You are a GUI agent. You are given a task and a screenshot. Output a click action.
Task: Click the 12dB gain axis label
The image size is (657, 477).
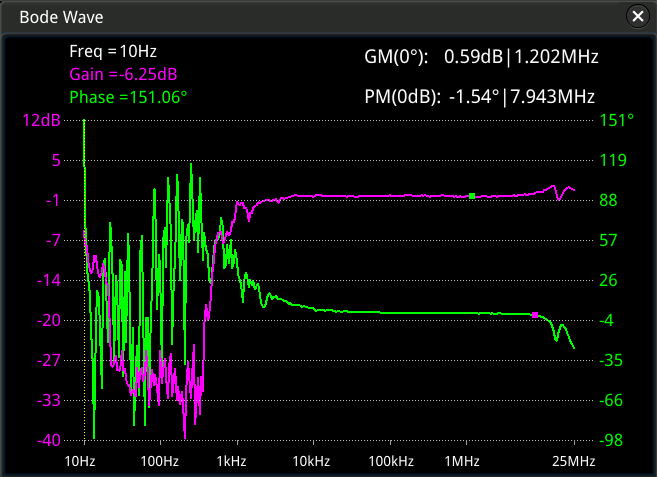(x=41, y=120)
